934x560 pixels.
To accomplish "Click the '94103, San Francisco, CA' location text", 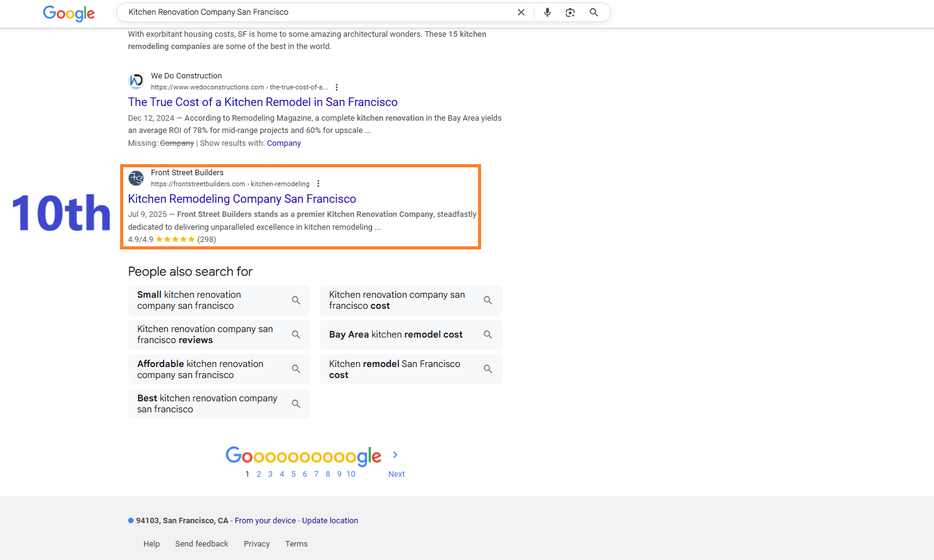I will point(182,521).
